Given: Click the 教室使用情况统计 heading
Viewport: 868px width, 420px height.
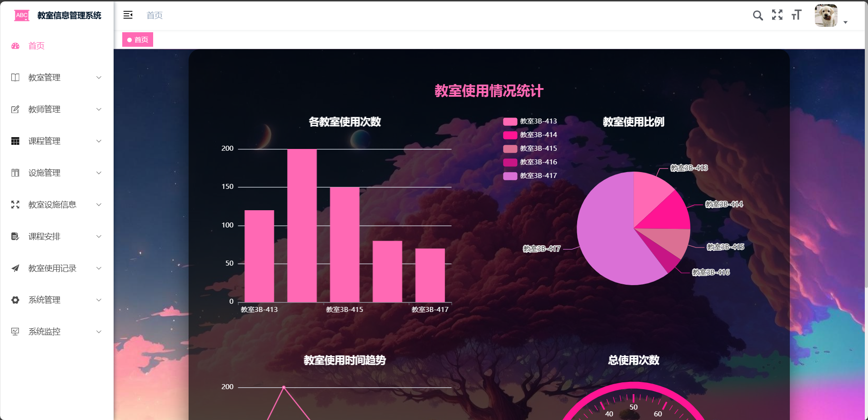Looking at the screenshot, I should 489,91.
